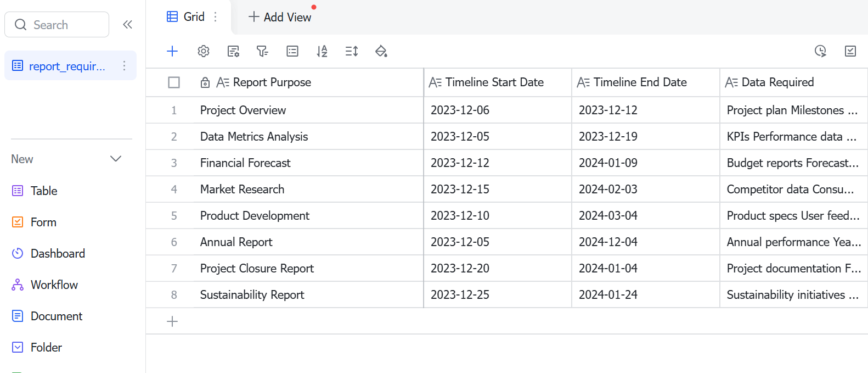Open the A-Z sort tool
868x373 pixels.
tap(322, 51)
